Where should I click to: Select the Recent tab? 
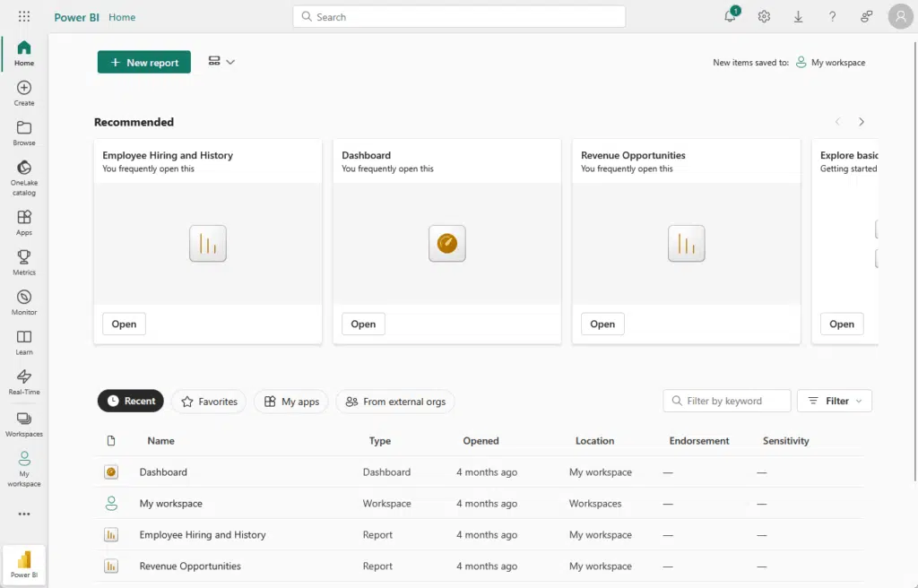click(x=131, y=402)
